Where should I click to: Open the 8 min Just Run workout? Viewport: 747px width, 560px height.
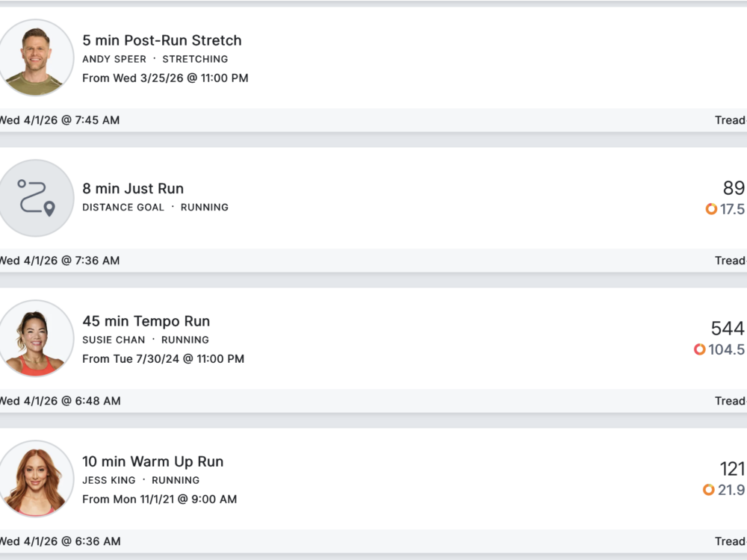(133, 189)
